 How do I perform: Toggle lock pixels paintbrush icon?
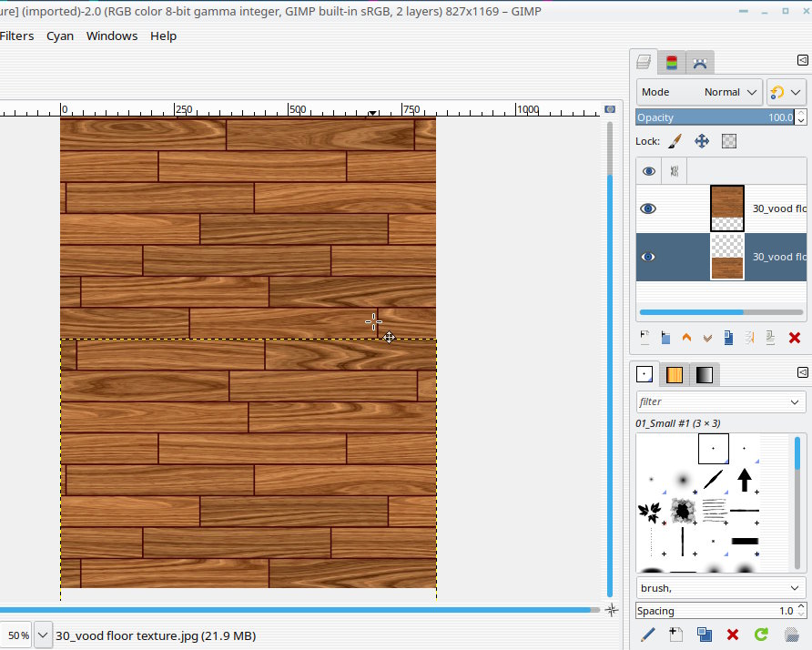[675, 141]
